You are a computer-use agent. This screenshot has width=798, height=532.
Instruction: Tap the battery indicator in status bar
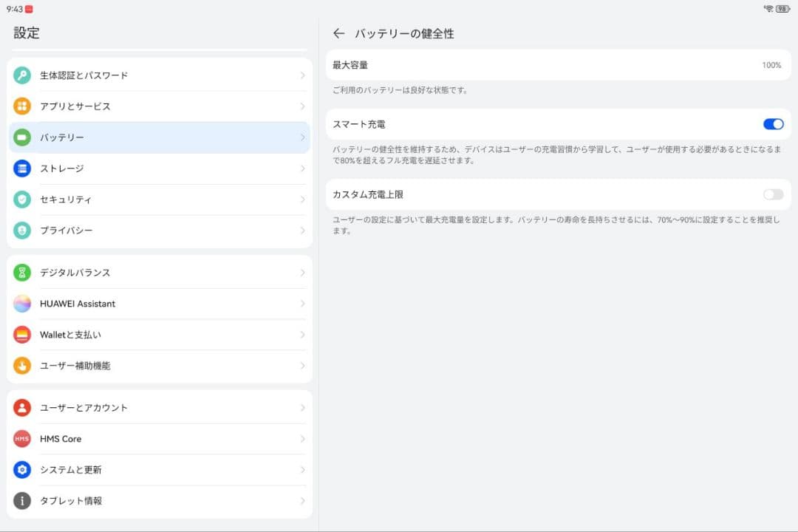coord(782,9)
